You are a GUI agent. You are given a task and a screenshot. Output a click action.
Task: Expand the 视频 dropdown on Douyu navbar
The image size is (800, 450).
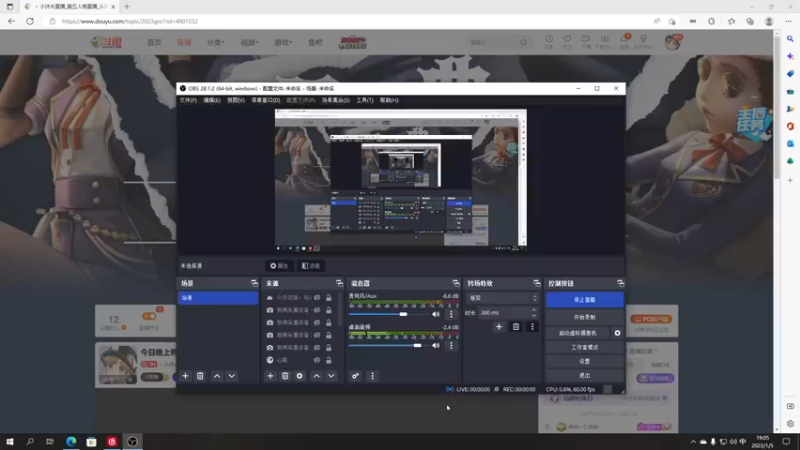pyautogui.click(x=249, y=42)
